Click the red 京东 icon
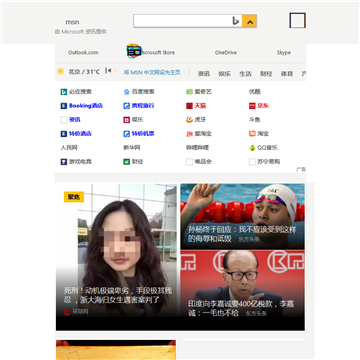The height and width of the screenshot is (360, 360). (x=252, y=106)
